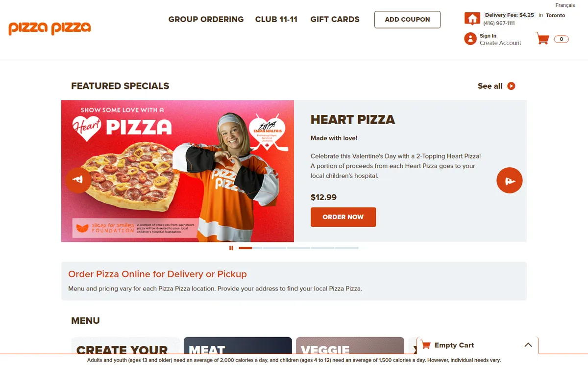Select the second carousel slide indicator
Image resolution: width=588 pixels, height=368 pixels.
coord(274,248)
